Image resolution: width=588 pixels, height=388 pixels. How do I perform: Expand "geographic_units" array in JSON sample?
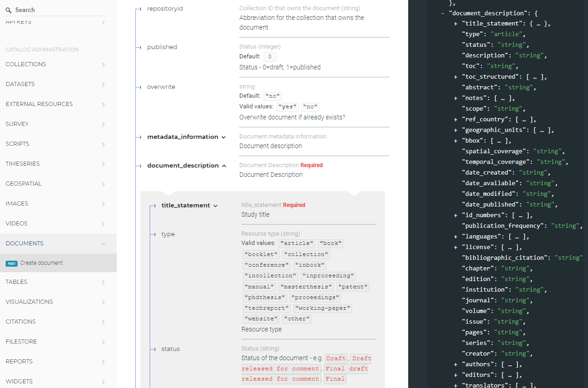click(x=456, y=130)
